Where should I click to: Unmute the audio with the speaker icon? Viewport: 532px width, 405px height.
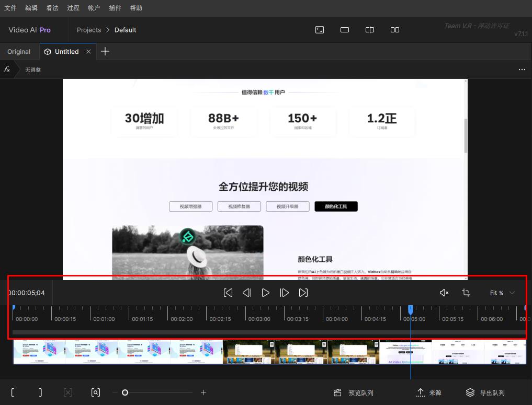coord(444,293)
